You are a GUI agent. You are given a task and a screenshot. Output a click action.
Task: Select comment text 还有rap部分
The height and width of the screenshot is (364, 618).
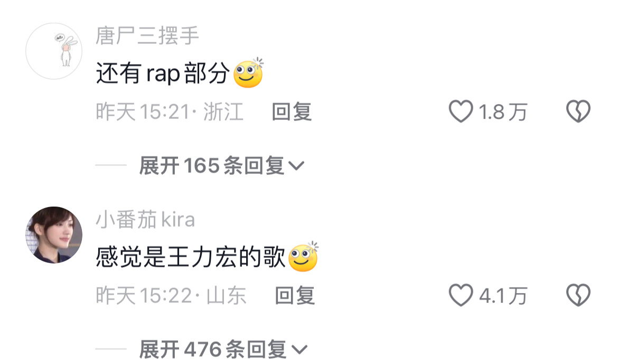point(163,73)
